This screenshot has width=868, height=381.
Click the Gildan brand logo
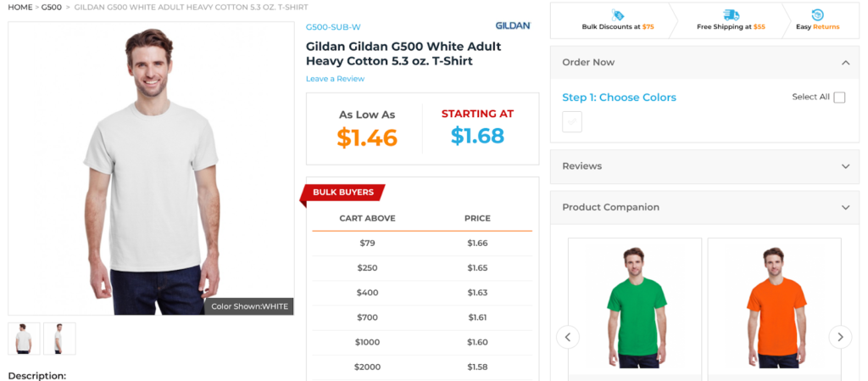click(513, 25)
